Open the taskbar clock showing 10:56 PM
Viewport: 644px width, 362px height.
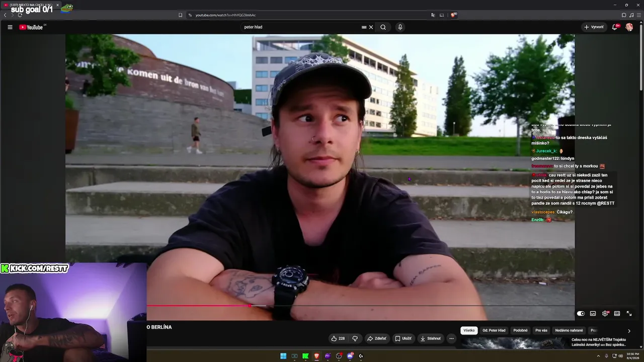point(632,356)
